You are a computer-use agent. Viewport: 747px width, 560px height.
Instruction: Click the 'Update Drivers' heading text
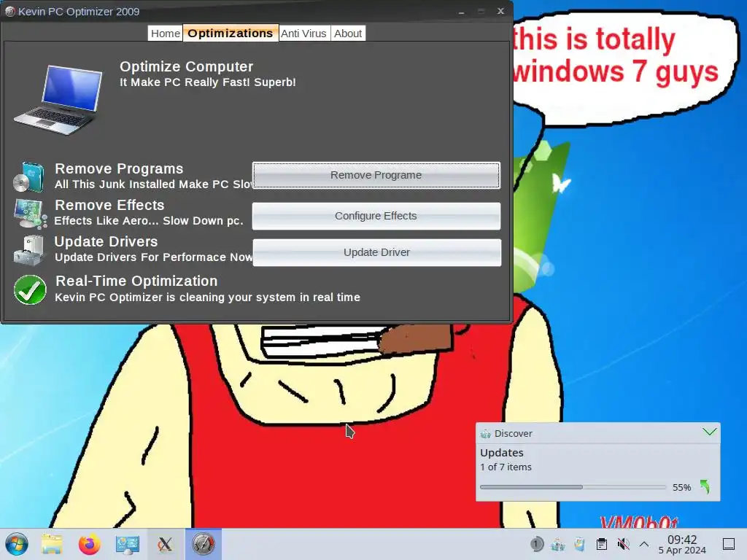(x=106, y=242)
